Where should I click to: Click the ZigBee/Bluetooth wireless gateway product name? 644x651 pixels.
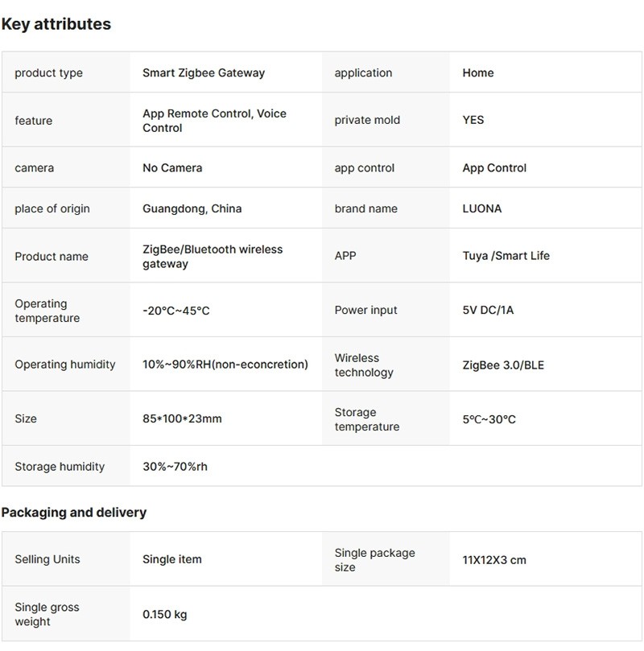tap(213, 257)
